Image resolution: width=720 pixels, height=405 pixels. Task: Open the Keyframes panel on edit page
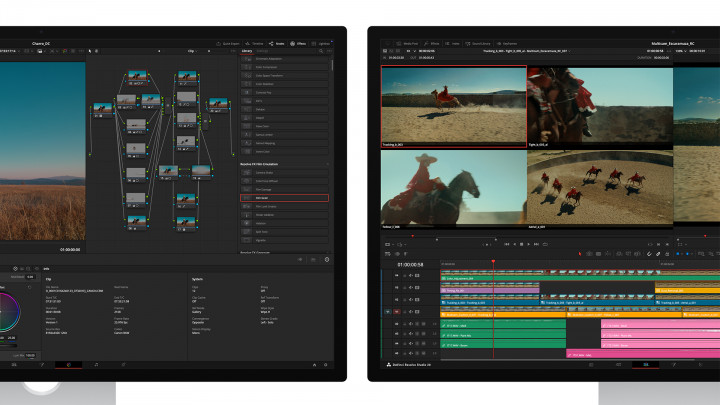(507, 44)
